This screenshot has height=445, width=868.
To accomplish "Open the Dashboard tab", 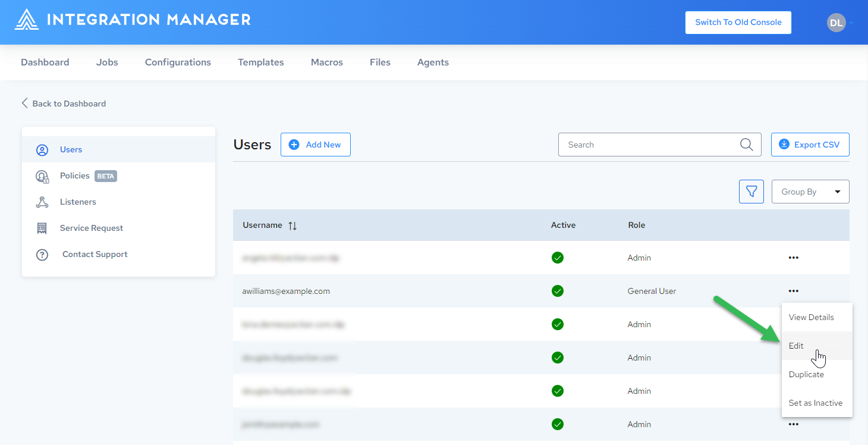I will point(45,62).
